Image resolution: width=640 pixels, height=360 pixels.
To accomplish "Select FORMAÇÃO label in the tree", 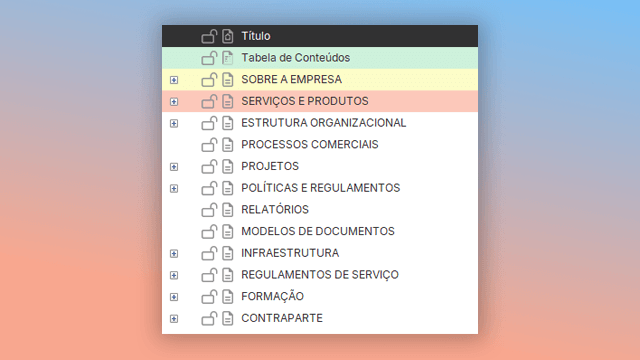I will click(273, 296).
